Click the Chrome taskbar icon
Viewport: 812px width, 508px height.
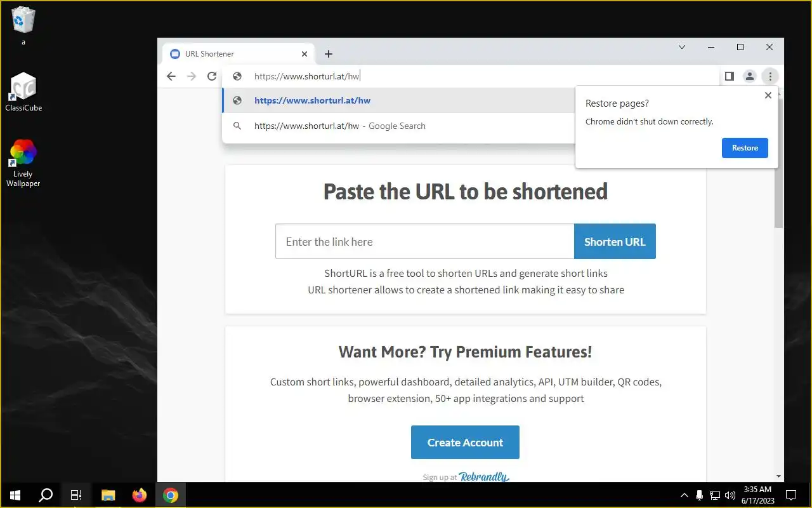click(x=170, y=495)
